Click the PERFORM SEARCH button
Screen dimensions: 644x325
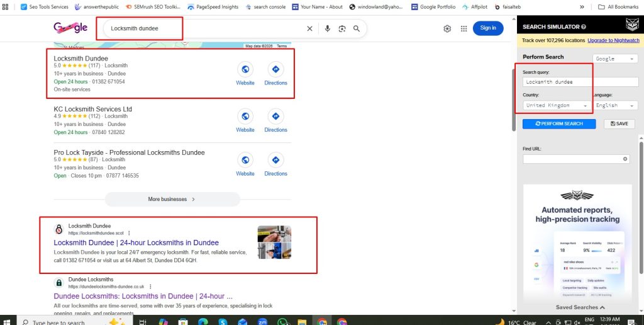tap(559, 124)
